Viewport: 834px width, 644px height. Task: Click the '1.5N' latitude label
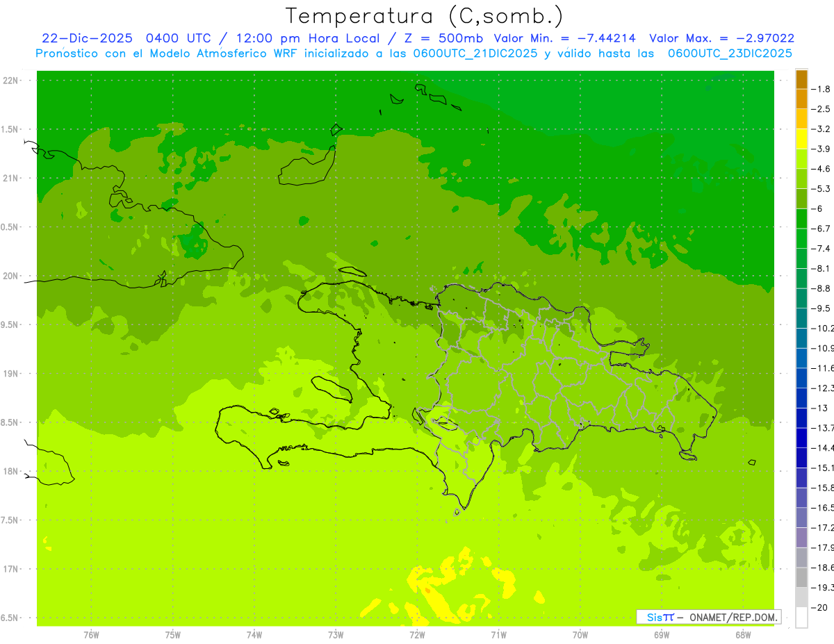[x=10, y=129]
